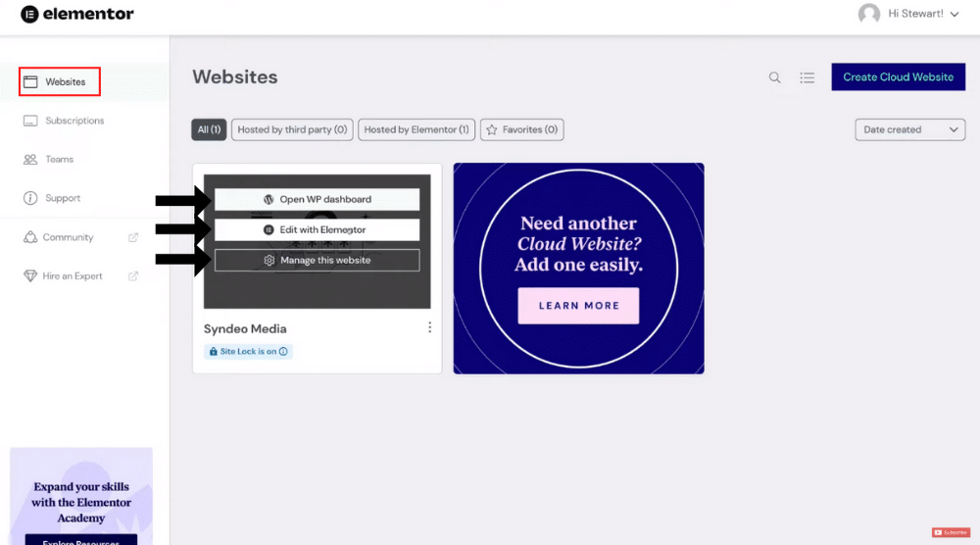The image size is (980, 545).
Task: Click the Favorites star icon
Action: [492, 130]
